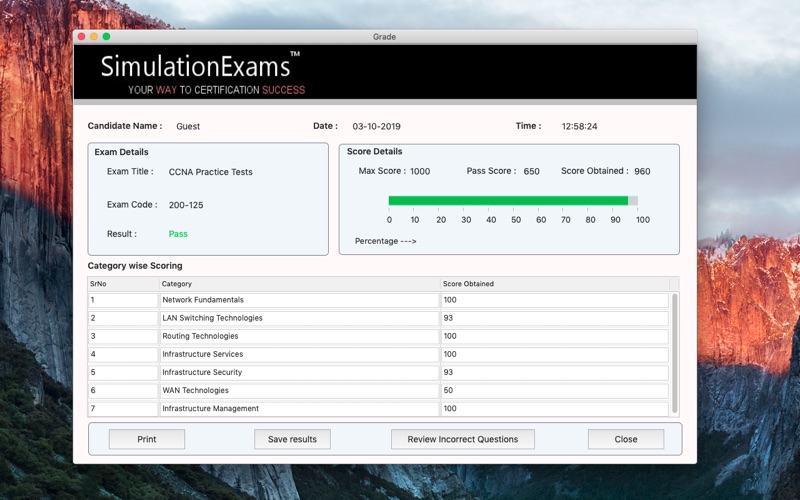Click score 100 in Infrastructure Management row
Image resolution: width=800 pixels, height=500 pixels.
point(555,409)
